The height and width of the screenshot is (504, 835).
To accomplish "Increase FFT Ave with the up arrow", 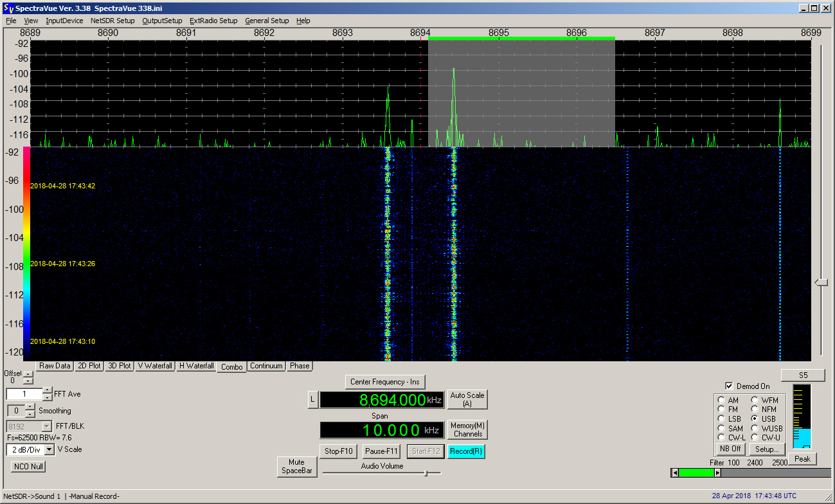I will tap(48, 391).
